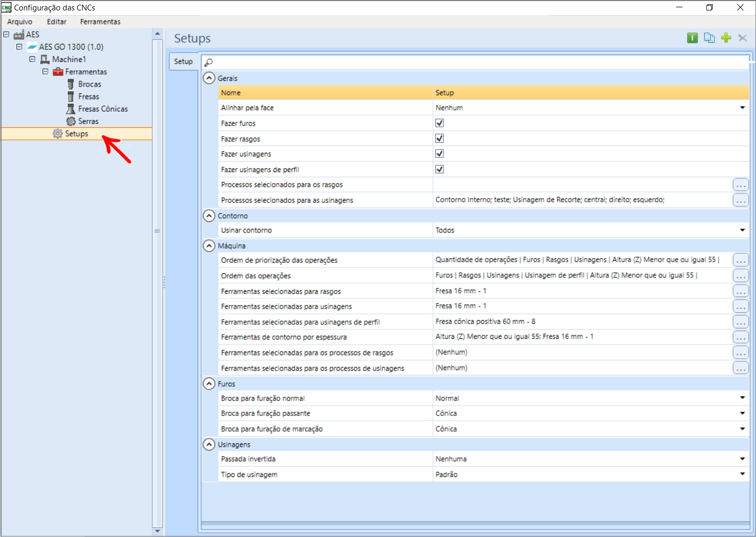Open the Arquivo menu
The width and height of the screenshot is (756, 537).
(x=20, y=21)
